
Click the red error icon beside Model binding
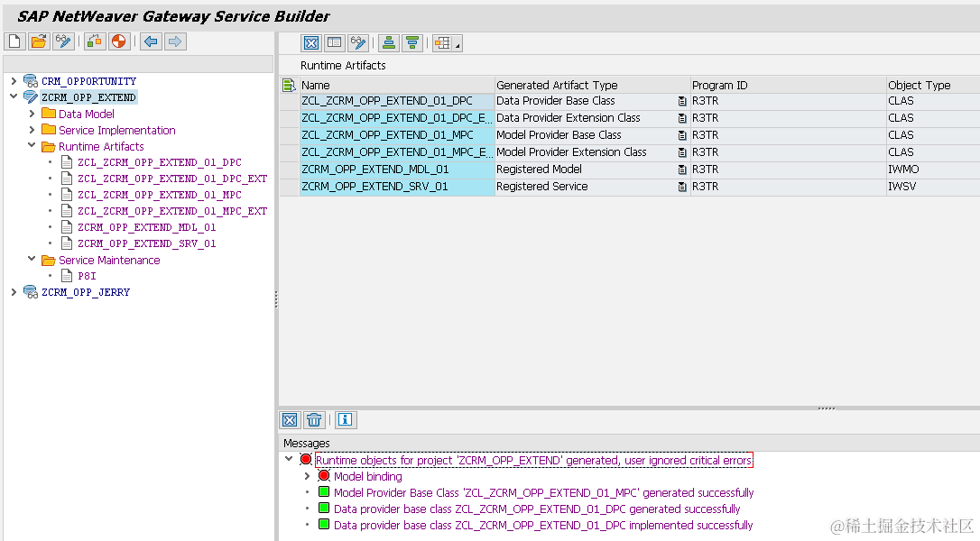pyautogui.click(x=324, y=476)
